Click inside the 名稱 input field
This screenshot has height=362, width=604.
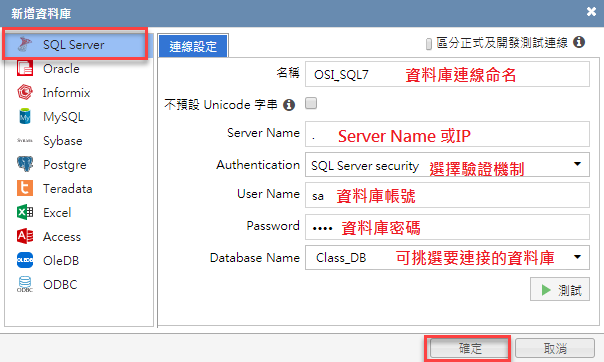447,74
